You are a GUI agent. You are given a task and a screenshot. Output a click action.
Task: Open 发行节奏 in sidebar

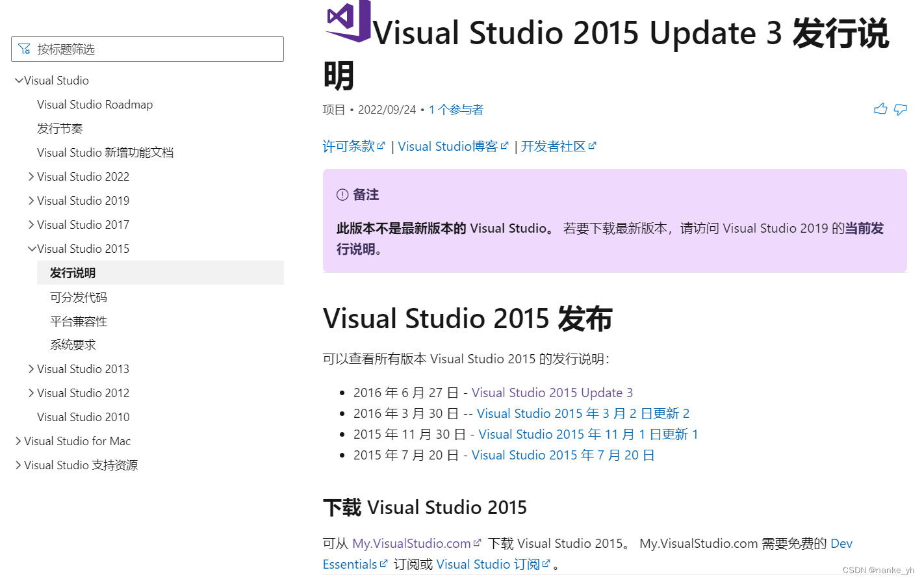60,129
